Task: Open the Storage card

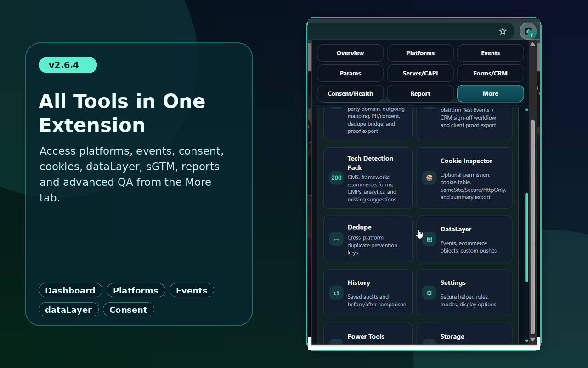Action: click(464, 334)
